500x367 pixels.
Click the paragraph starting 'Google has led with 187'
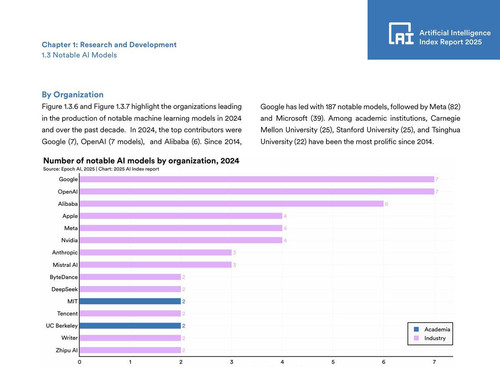[x=360, y=124]
